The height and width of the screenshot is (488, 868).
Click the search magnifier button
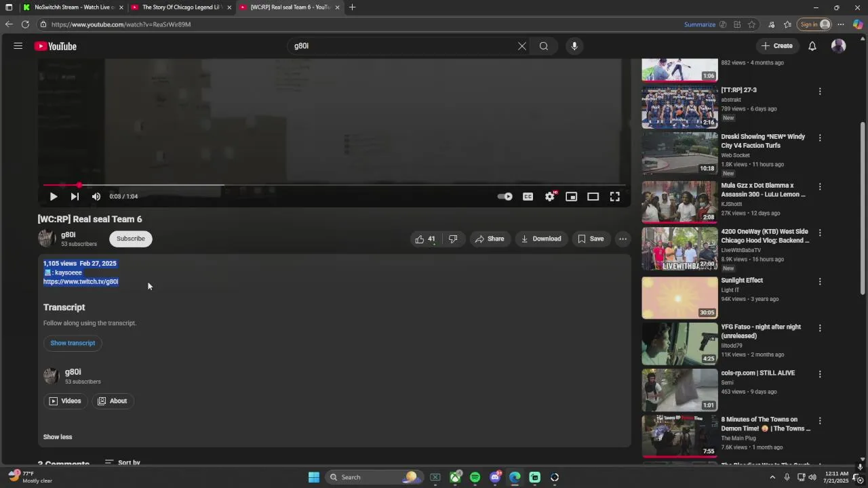pos(544,46)
